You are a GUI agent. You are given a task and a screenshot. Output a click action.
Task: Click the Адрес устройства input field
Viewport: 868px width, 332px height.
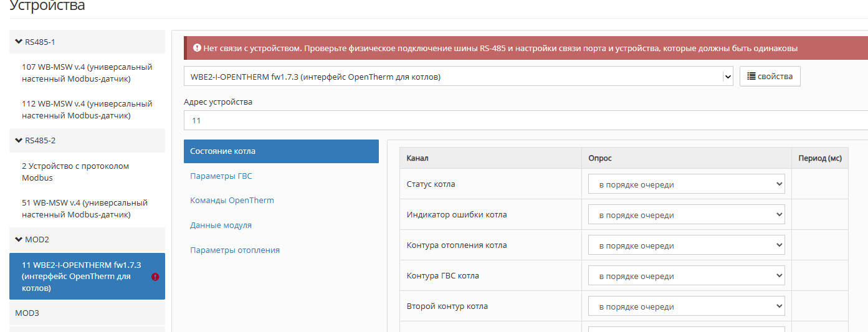point(526,120)
